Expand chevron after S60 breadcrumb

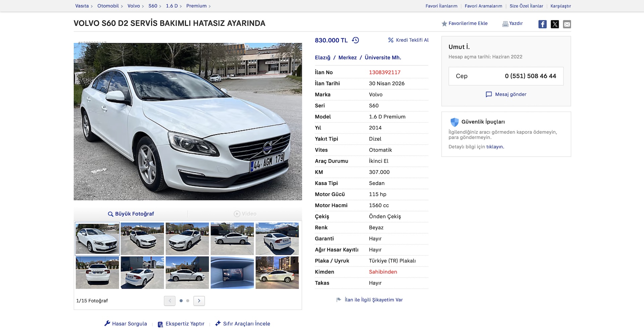[x=160, y=6]
